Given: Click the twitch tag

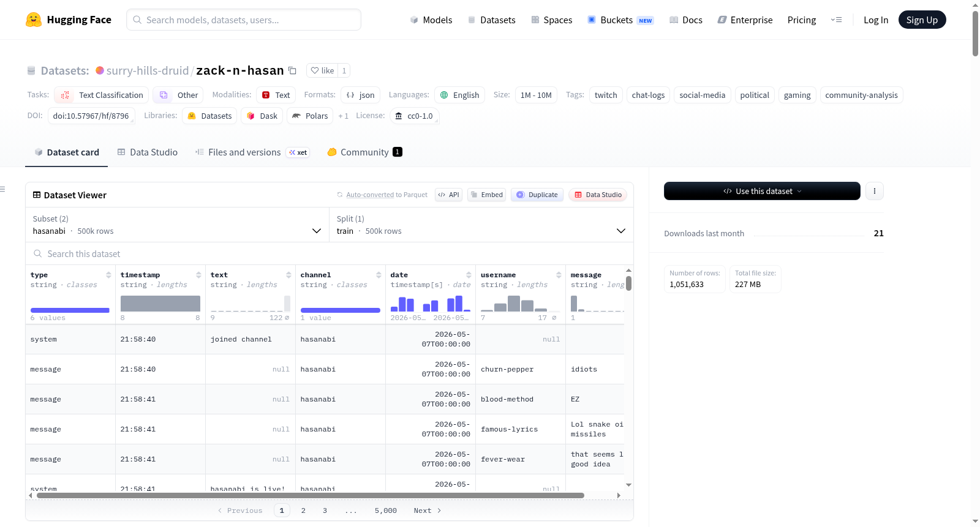Looking at the screenshot, I should pyautogui.click(x=606, y=95).
